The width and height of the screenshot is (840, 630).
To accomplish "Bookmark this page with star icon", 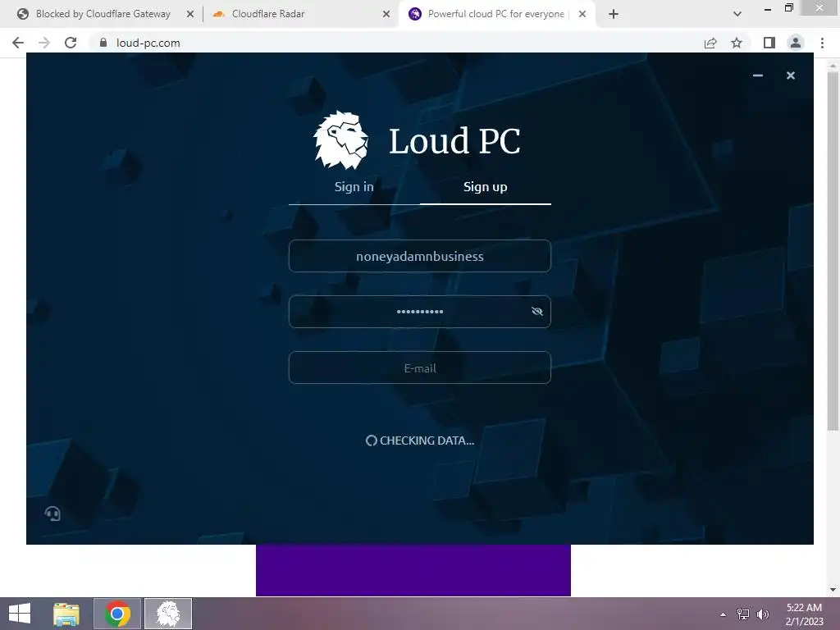I will pos(737,43).
